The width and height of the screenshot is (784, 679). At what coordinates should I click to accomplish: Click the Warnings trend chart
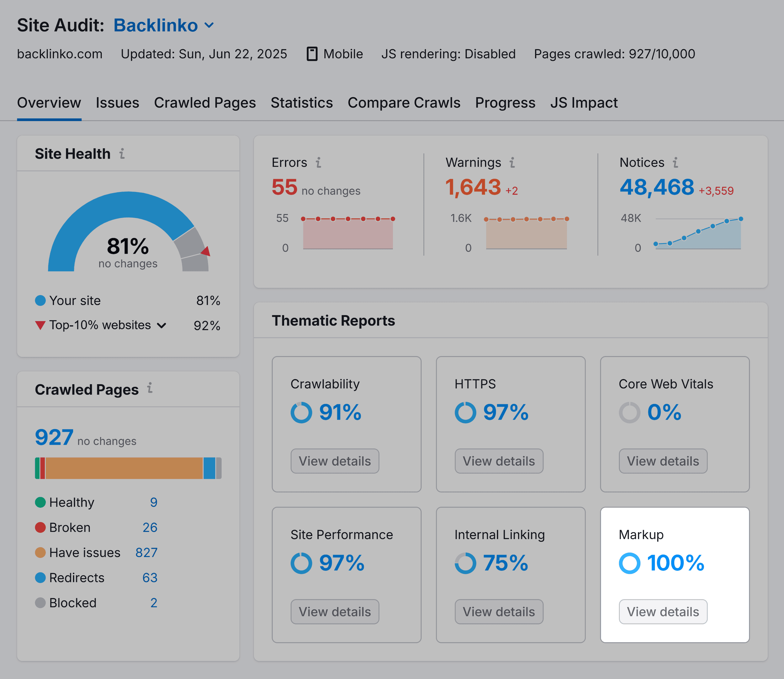coord(526,233)
